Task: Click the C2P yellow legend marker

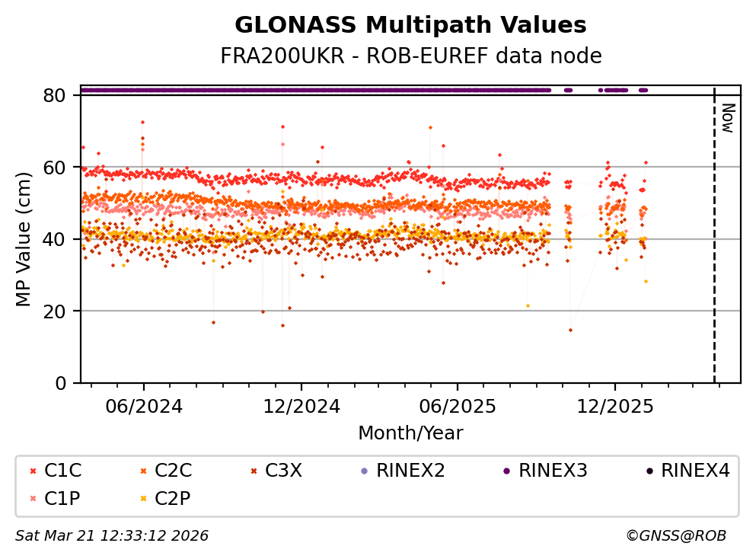Action: pyautogui.click(x=143, y=499)
